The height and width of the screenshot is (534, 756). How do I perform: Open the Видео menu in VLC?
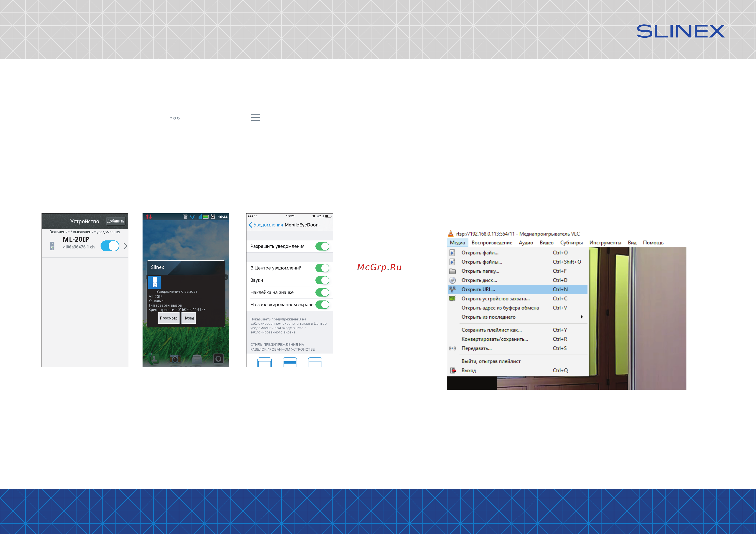pyautogui.click(x=547, y=242)
